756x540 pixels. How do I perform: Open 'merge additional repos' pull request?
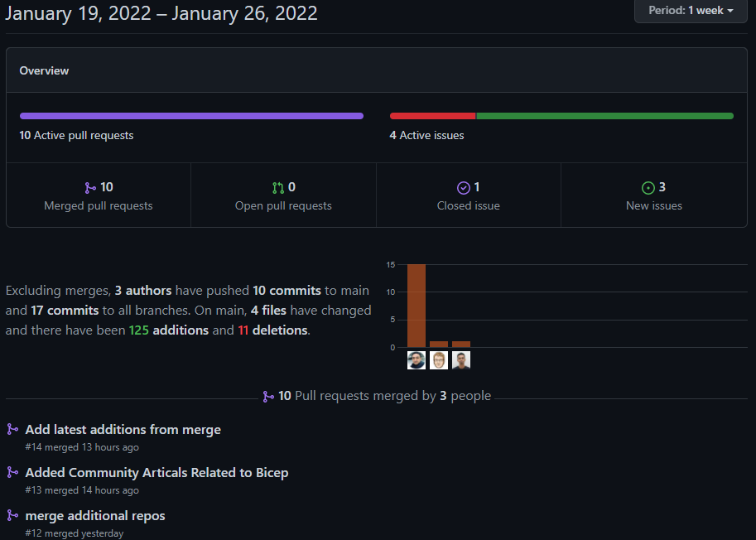click(x=95, y=515)
